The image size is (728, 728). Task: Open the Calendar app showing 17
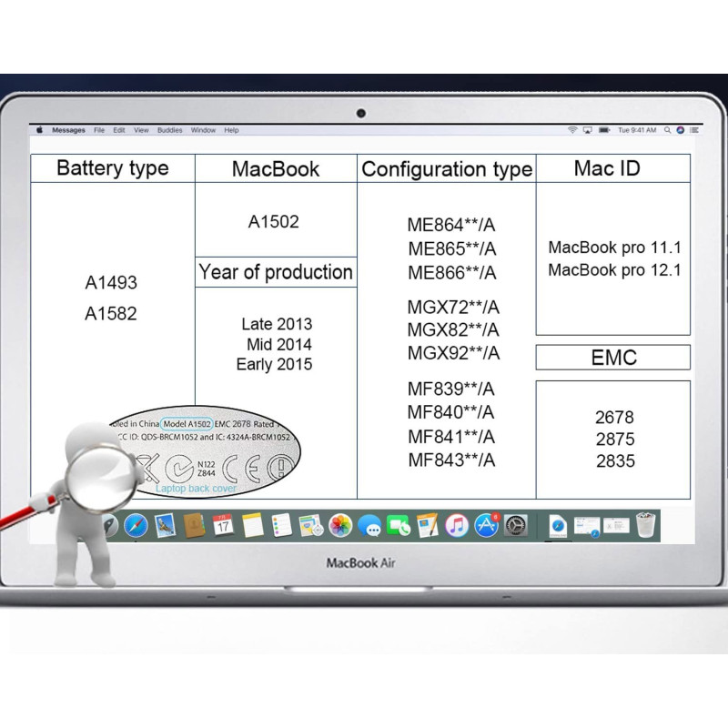tap(223, 526)
